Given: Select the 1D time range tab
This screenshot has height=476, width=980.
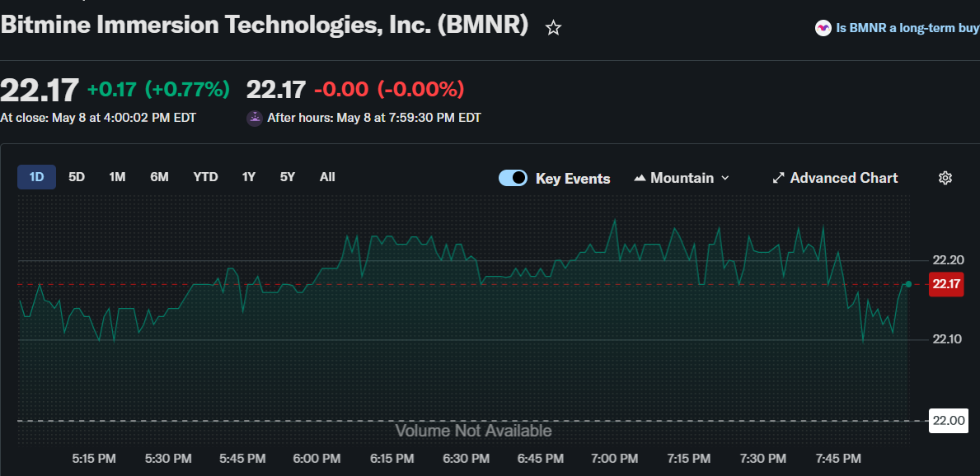Looking at the screenshot, I should click(x=37, y=177).
